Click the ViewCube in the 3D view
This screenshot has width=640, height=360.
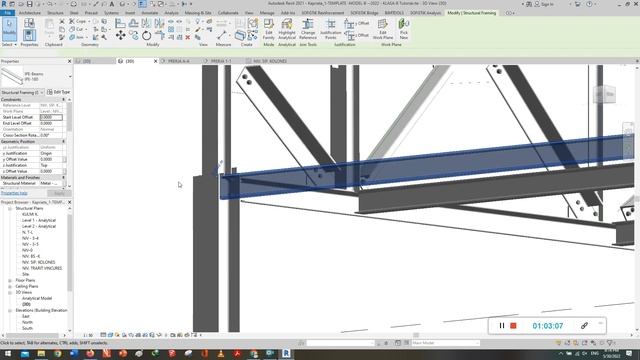pyautogui.click(x=604, y=94)
